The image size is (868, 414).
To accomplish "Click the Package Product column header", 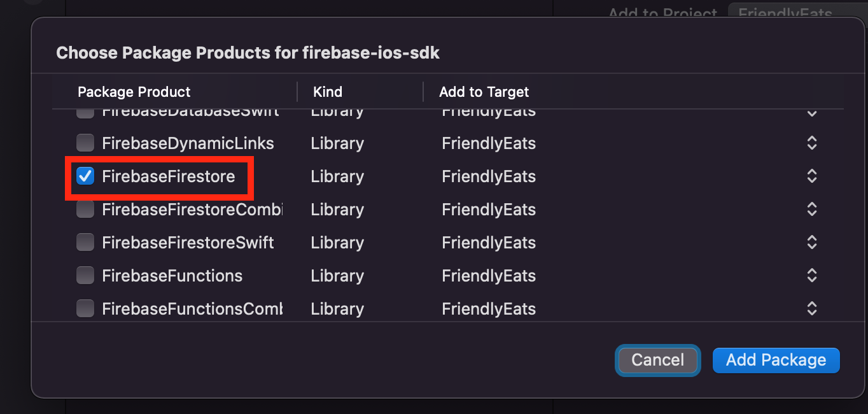I will pos(134,92).
